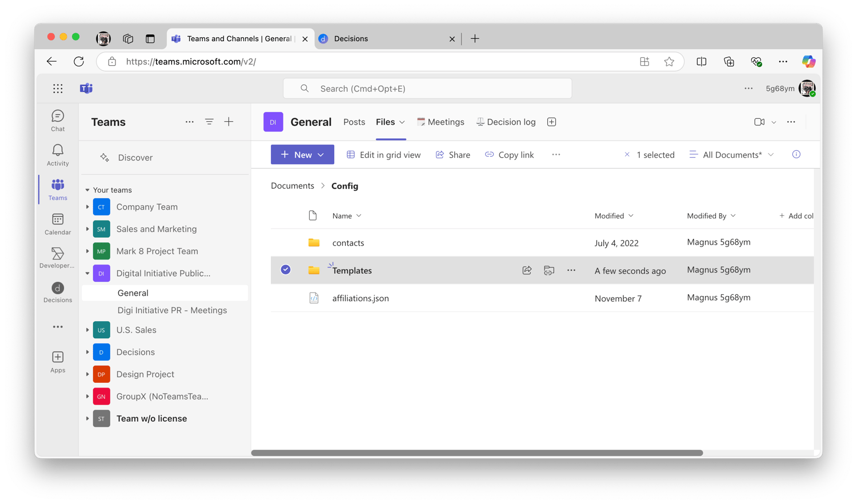This screenshot has height=504, width=857.
Task: Create a new team via the plus icon
Action: [x=229, y=122]
